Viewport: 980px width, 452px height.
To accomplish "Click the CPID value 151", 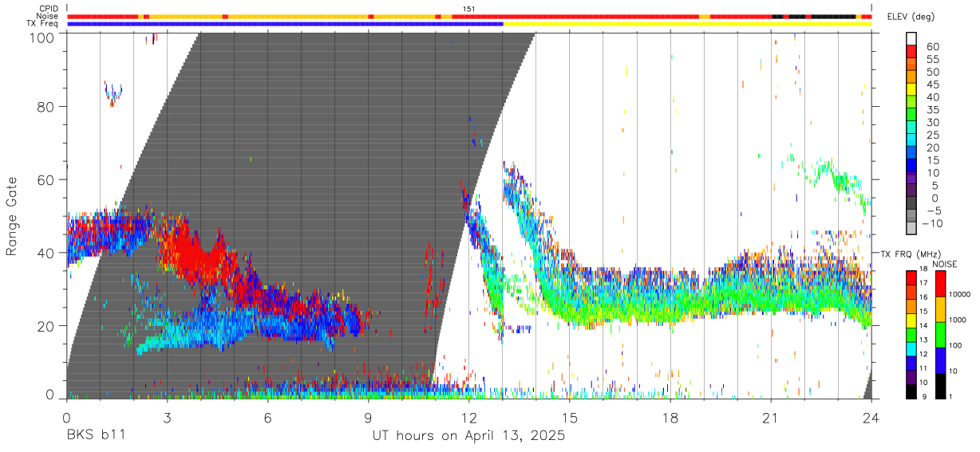I will coord(468,9).
